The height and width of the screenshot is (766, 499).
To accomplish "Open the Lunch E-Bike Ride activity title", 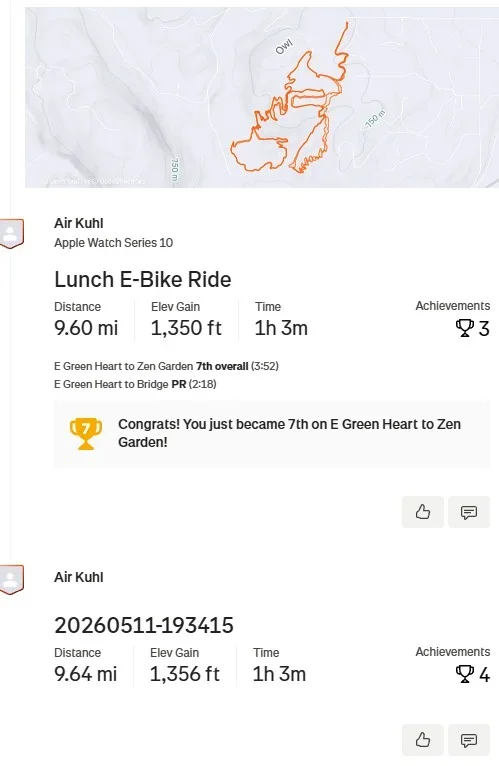I will click(x=143, y=279).
